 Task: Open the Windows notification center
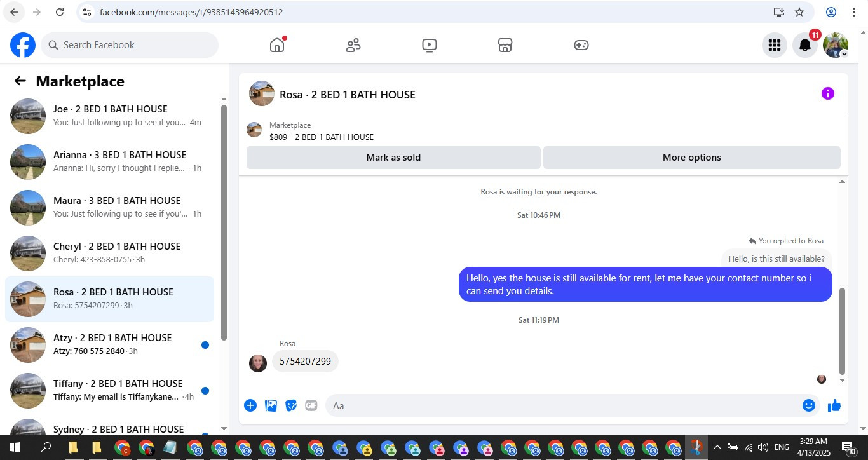pos(849,447)
